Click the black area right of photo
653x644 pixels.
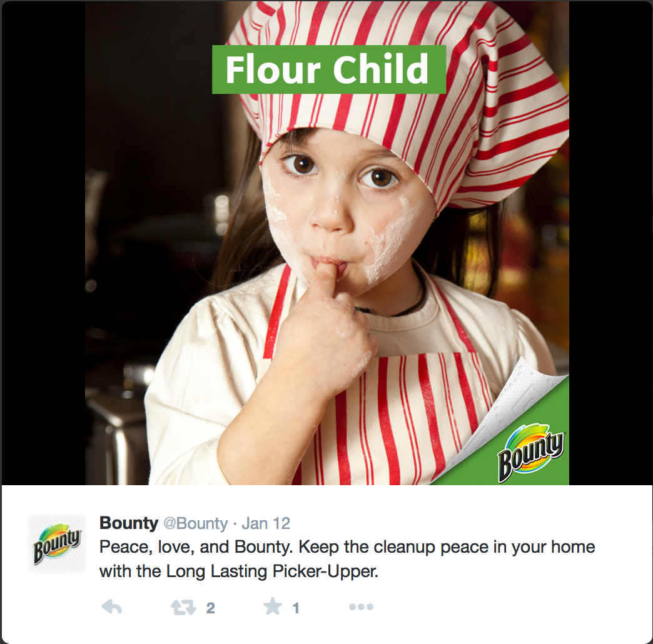pos(610,242)
